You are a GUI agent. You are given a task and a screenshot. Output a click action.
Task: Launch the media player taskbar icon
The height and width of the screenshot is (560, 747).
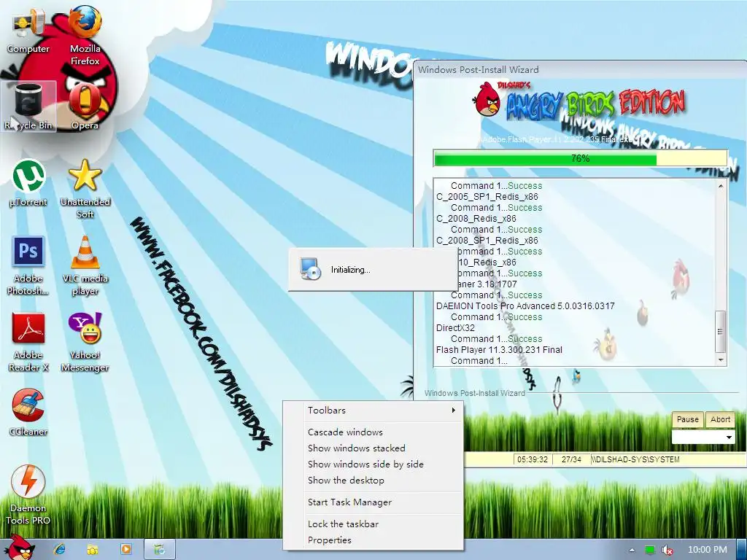click(126, 549)
